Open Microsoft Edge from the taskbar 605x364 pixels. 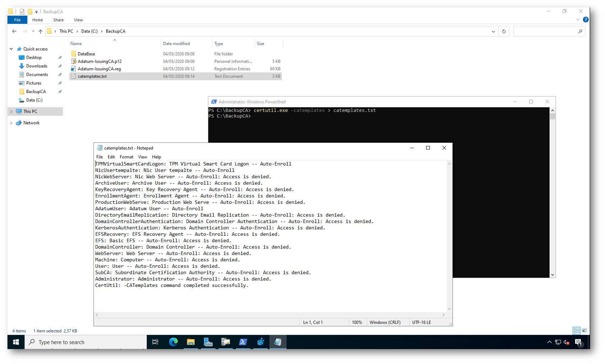click(173, 342)
